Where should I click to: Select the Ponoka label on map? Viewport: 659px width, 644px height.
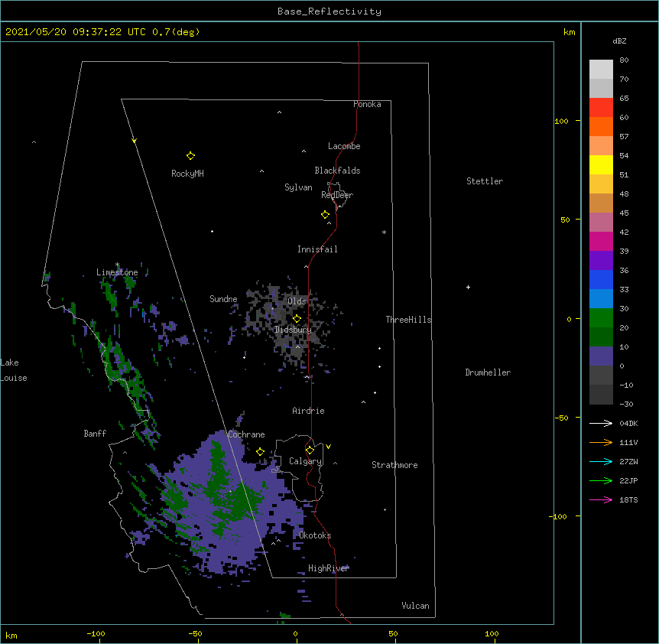(367, 104)
